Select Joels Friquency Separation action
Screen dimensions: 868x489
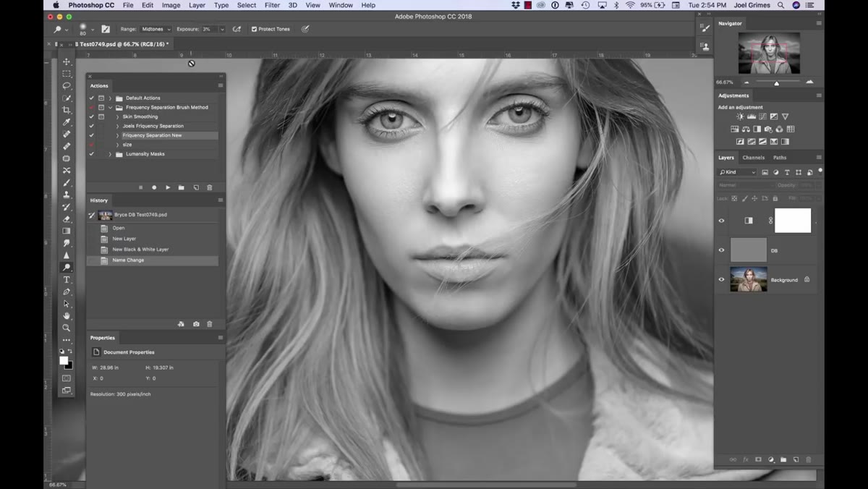(153, 126)
